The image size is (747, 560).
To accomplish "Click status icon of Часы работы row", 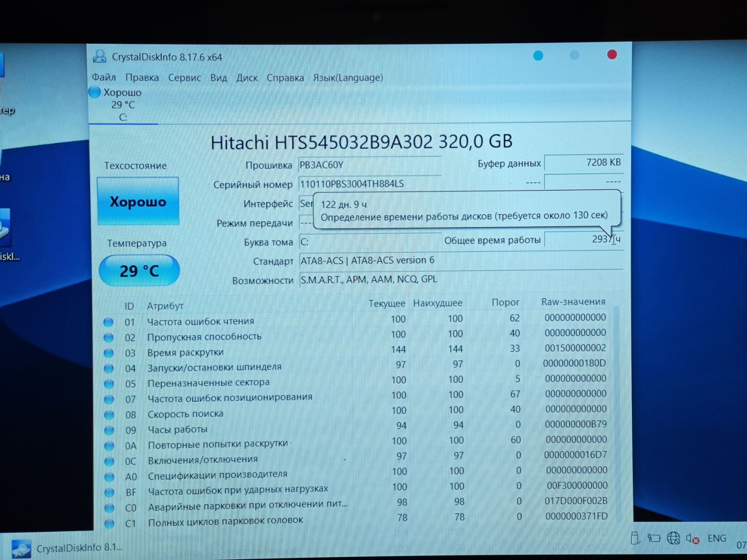I will (x=109, y=430).
